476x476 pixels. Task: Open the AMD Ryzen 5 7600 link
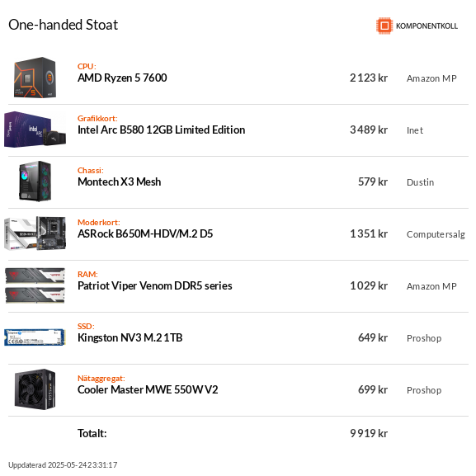click(x=122, y=78)
